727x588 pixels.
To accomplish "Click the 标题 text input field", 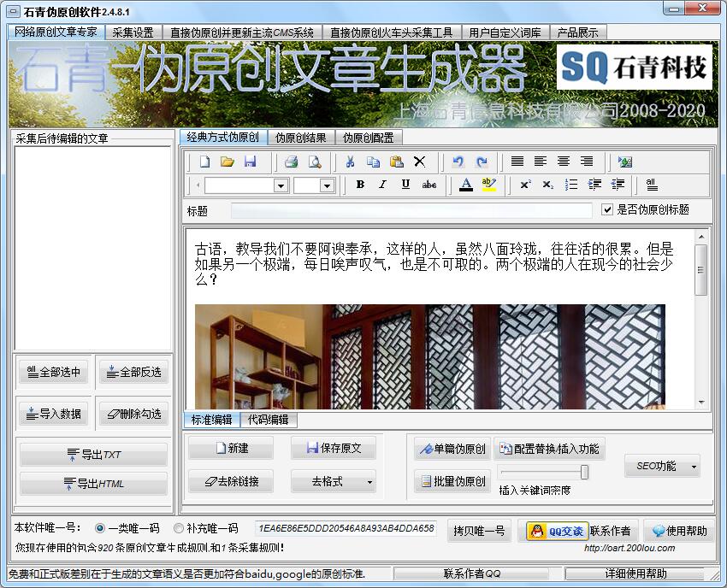I will point(411,210).
